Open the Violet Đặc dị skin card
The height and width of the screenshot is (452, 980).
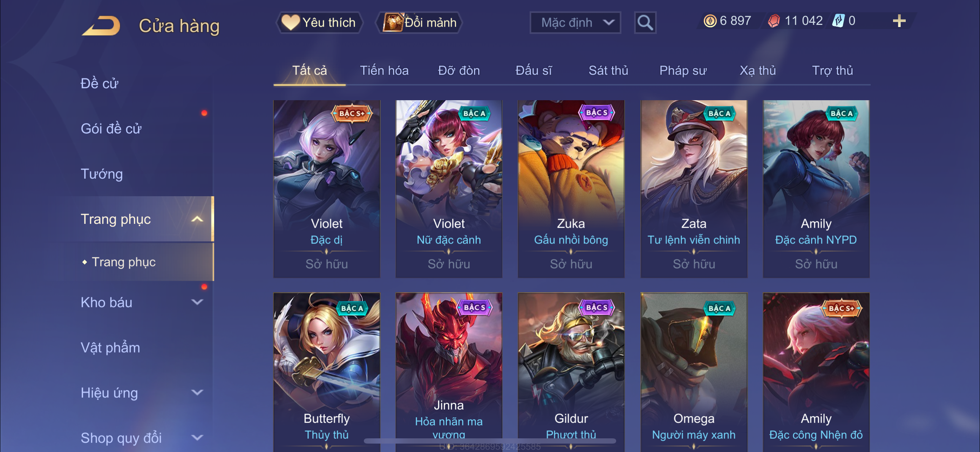[326, 189]
